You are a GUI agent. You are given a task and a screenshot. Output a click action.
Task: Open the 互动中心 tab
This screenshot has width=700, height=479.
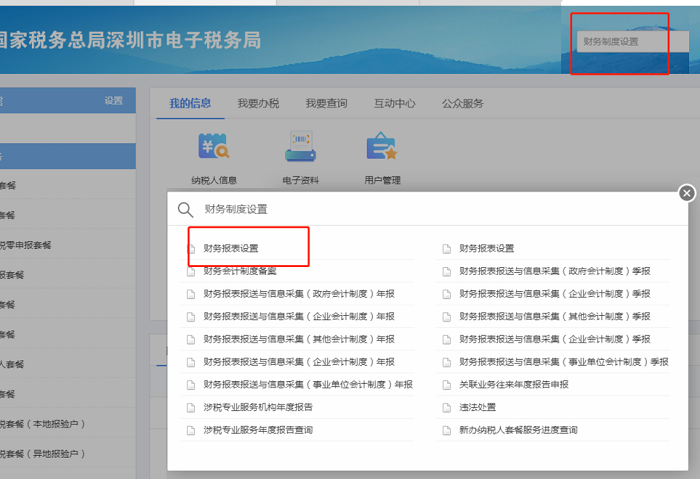(394, 103)
